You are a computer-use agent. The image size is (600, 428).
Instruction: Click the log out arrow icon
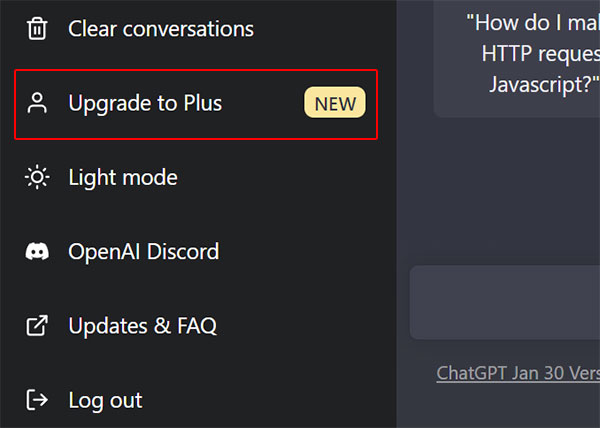coord(37,400)
